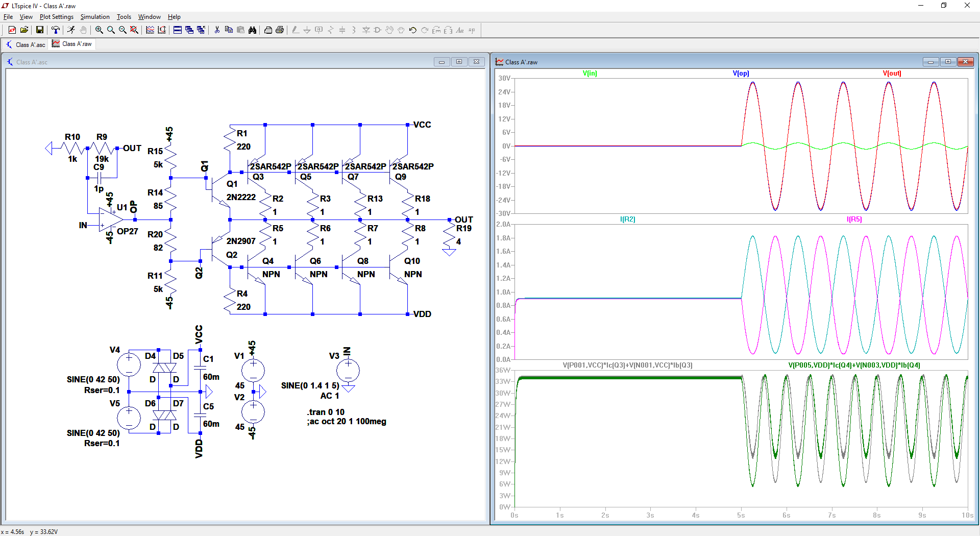
Task: Select the Inductor tool icon
Action: click(354, 30)
